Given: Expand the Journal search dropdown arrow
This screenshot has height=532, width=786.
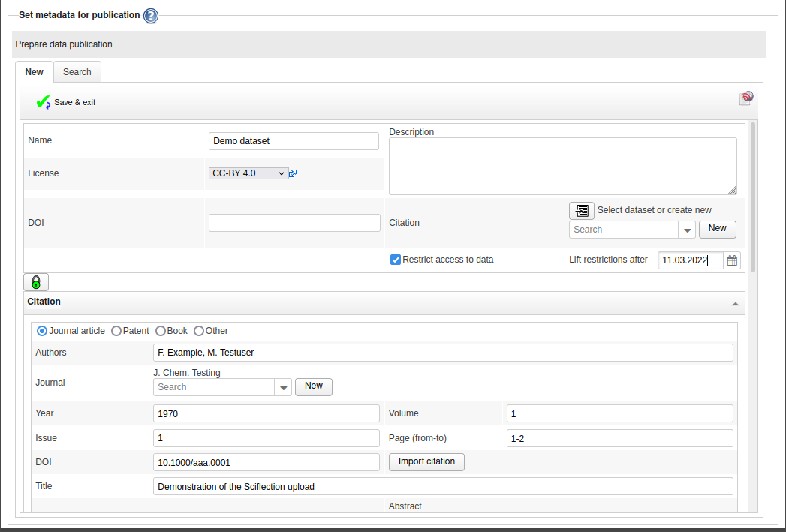Looking at the screenshot, I should [283, 388].
